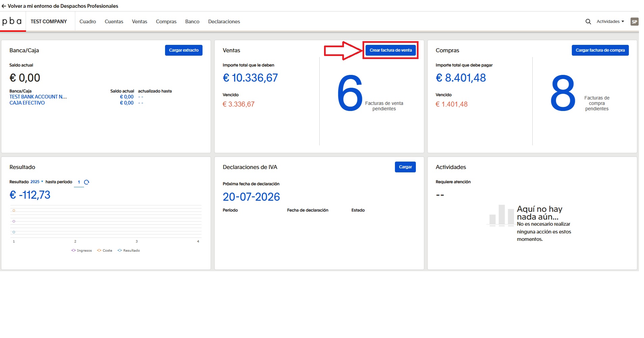Click Cargar in Declaraciones de IVA

405,167
